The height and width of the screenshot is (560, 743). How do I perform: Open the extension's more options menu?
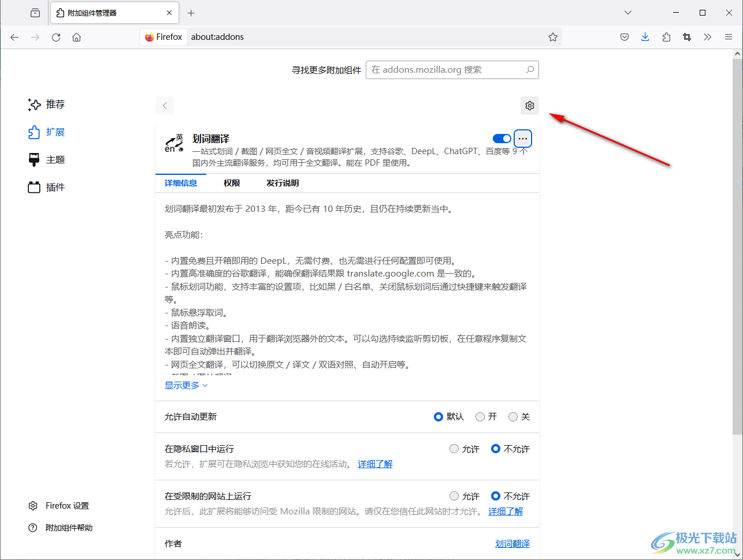(522, 138)
